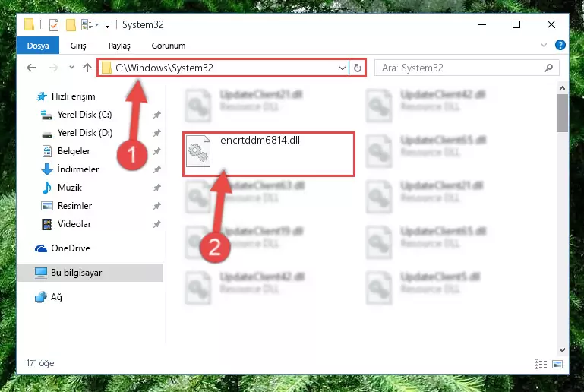Go back with the left arrow

31,68
